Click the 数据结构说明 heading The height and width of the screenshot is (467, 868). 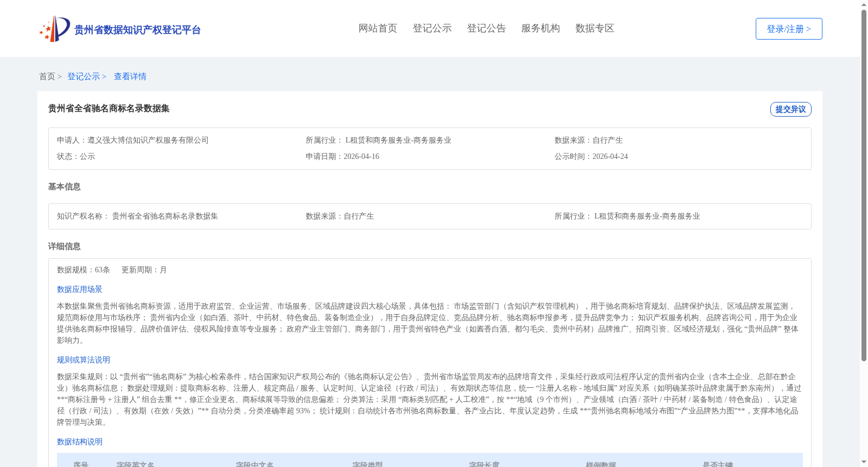80,442
